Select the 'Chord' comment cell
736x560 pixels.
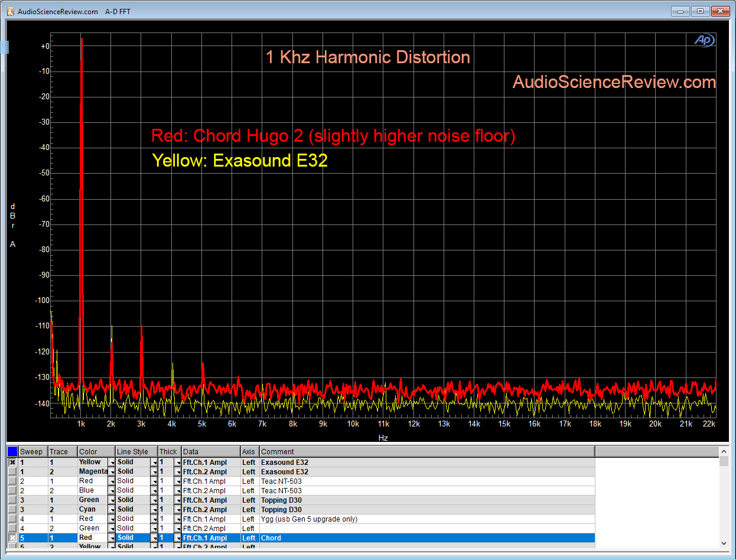click(x=427, y=538)
